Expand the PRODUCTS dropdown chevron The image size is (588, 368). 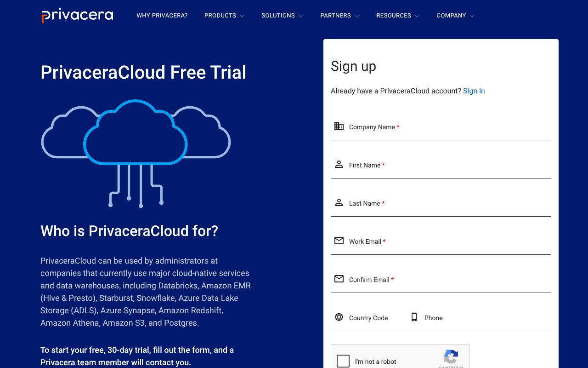point(242,16)
